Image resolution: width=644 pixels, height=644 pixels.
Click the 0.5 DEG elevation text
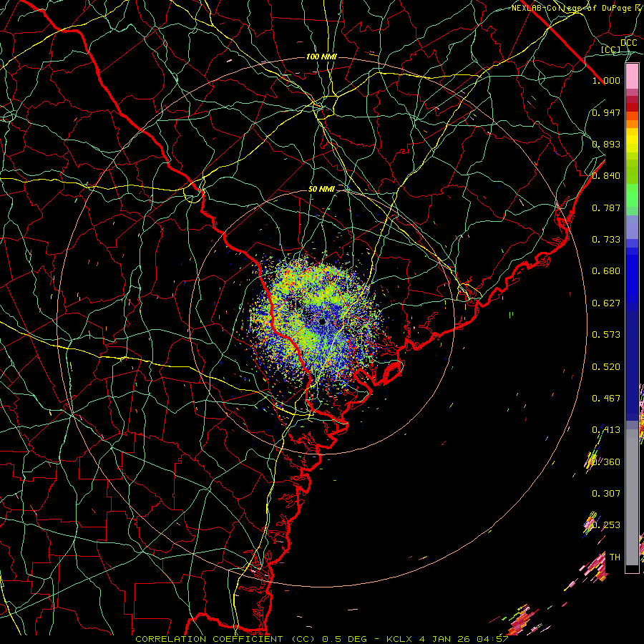click(346, 639)
